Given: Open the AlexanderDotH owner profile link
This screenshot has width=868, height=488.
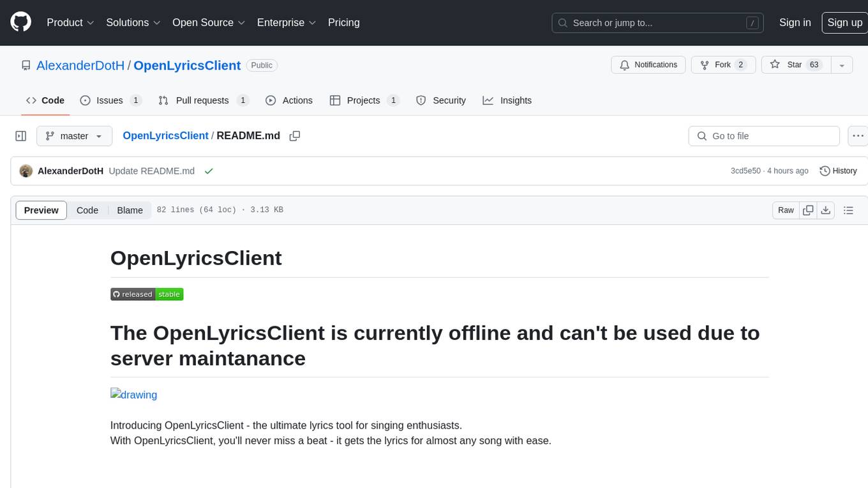Looking at the screenshot, I should point(80,65).
